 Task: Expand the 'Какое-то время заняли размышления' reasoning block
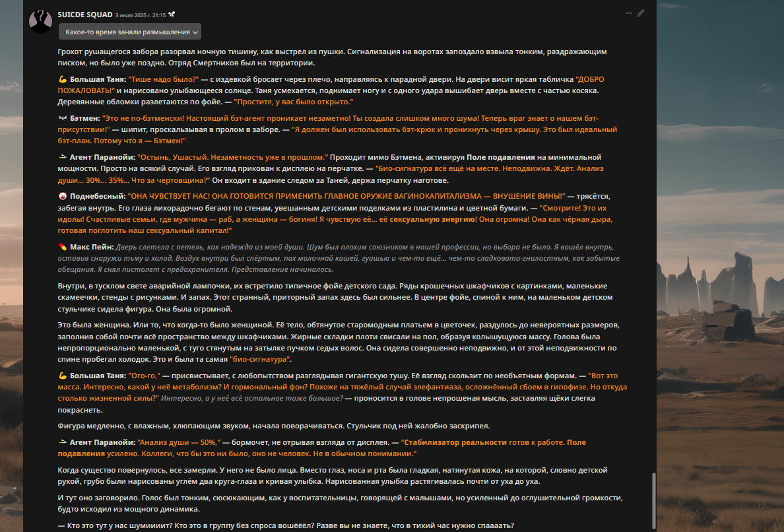point(130,32)
